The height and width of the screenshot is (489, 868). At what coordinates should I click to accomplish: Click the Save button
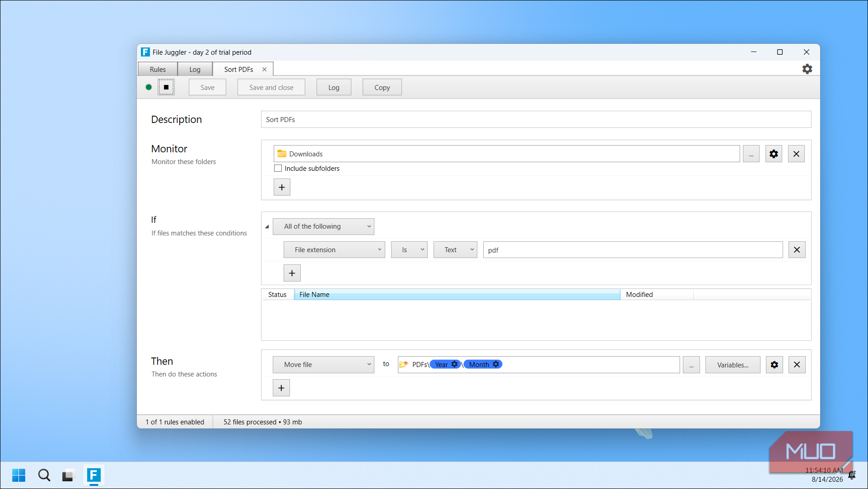(207, 87)
